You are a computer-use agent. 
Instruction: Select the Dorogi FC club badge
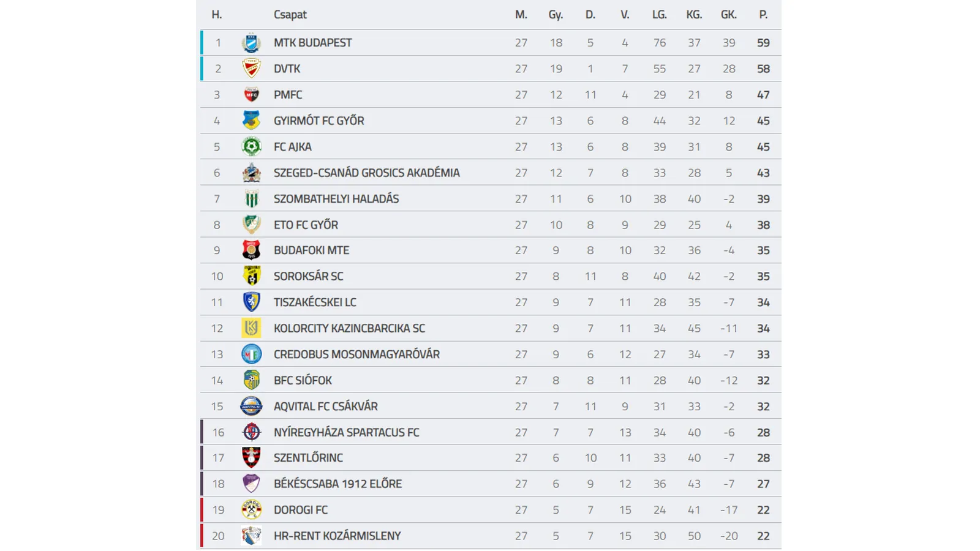(251, 510)
